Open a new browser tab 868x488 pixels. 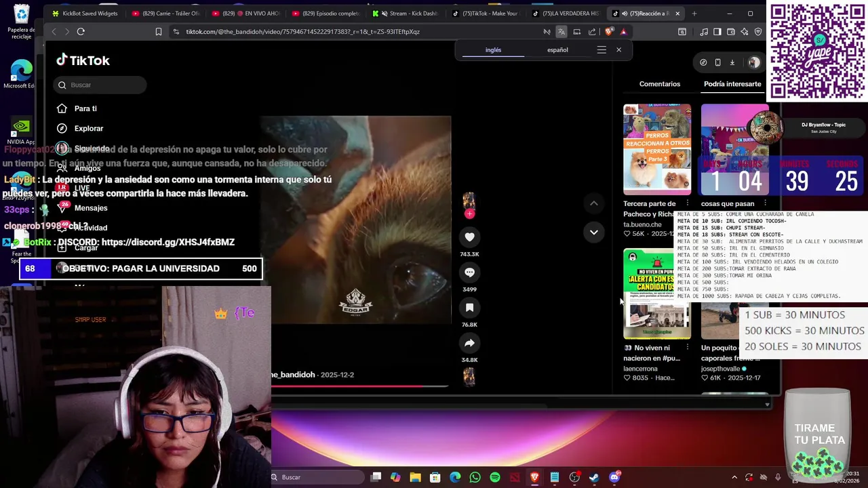pos(694,14)
